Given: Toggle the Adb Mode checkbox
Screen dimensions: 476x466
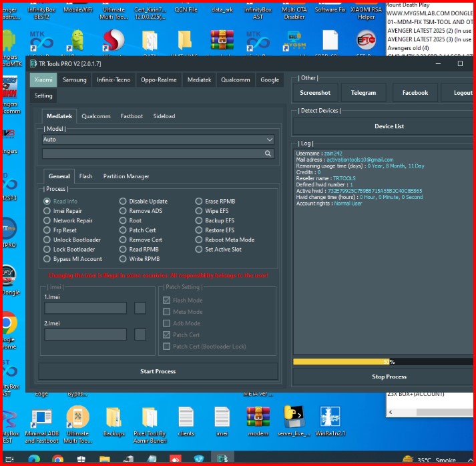Looking at the screenshot, I should click(x=166, y=323).
